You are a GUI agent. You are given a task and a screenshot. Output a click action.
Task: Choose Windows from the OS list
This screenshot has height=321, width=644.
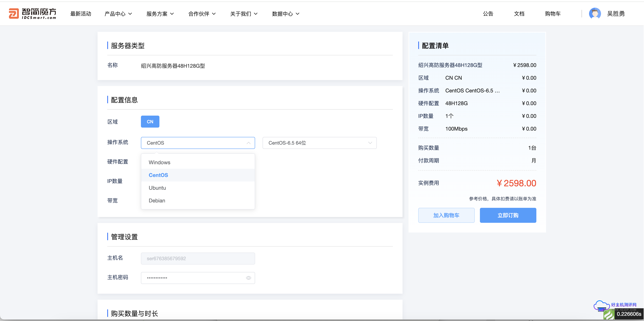click(x=159, y=162)
